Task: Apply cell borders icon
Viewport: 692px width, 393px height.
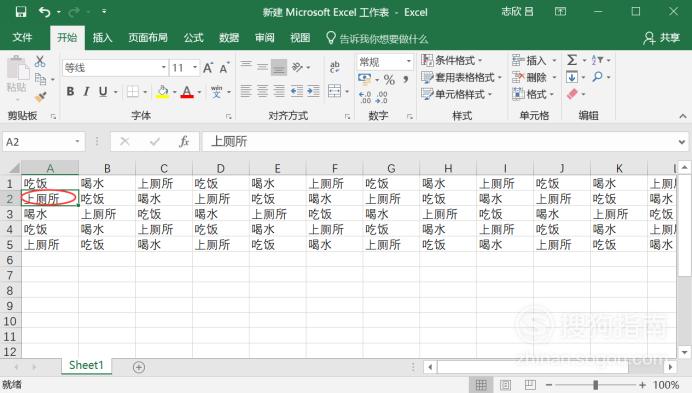Action: [x=132, y=91]
